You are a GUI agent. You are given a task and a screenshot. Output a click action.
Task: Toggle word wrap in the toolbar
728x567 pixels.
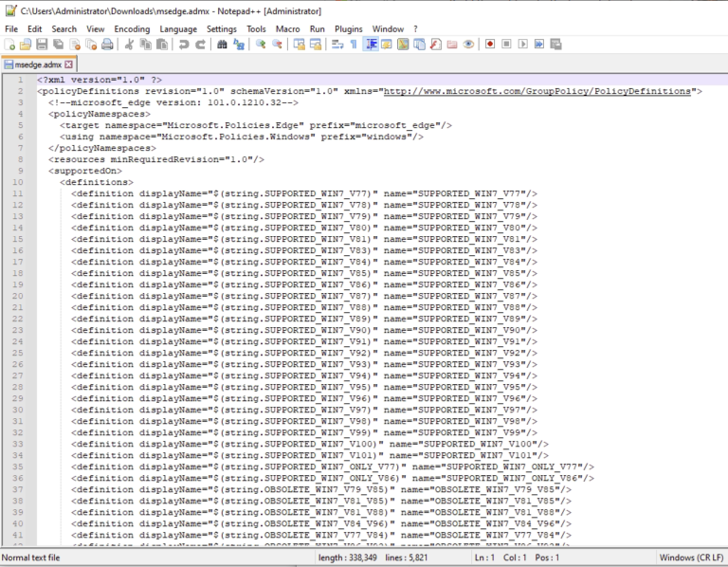click(337, 45)
